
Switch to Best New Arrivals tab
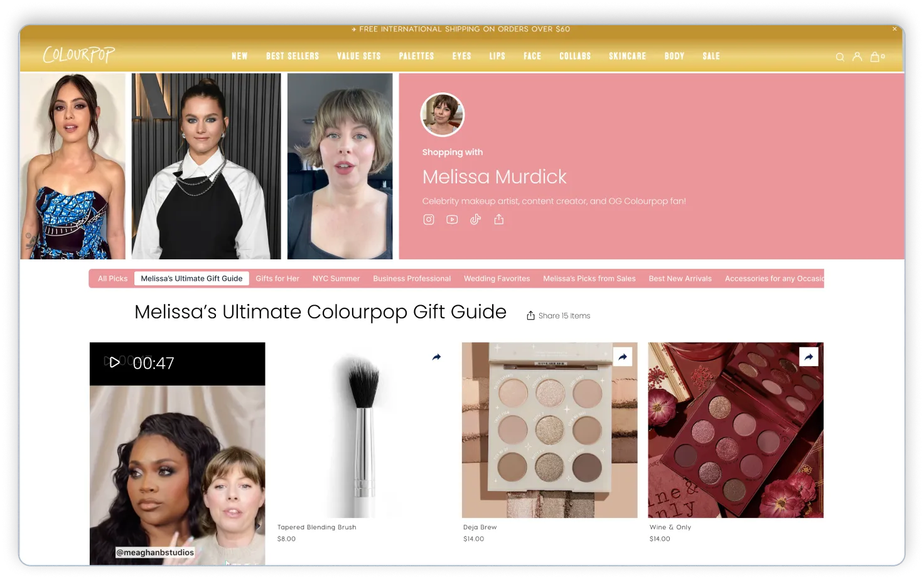pos(680,278)
